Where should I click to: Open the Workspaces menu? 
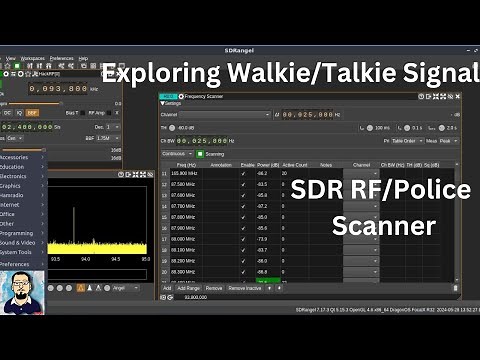[32, 58]
